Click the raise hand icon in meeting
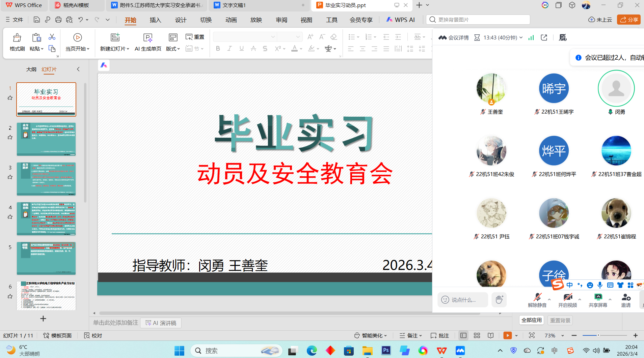Image resolution: width=644 pixels, height=358 pixels. (x=499, y=299)
